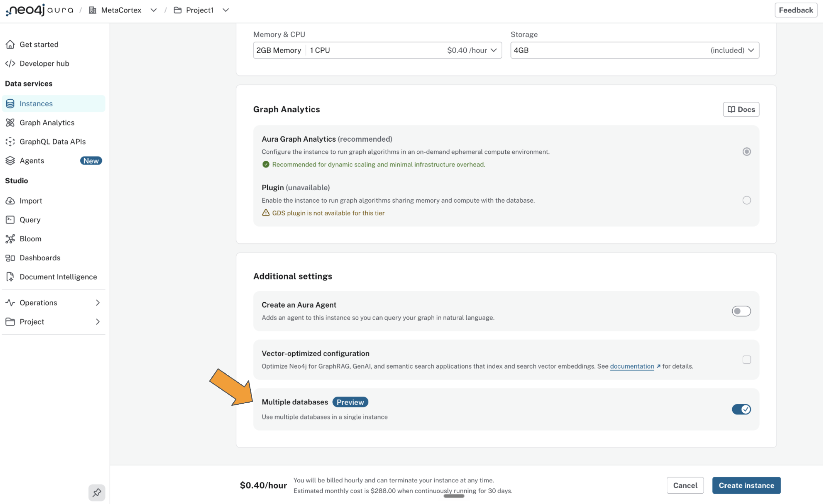Click 'Use multiple databases in a single instance' text

click(x=325, y=417)
